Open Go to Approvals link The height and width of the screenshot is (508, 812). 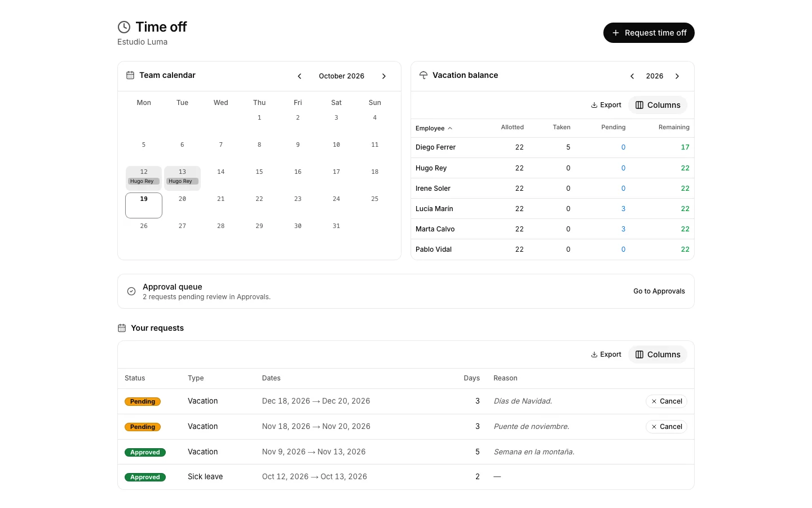pos(659,291)
